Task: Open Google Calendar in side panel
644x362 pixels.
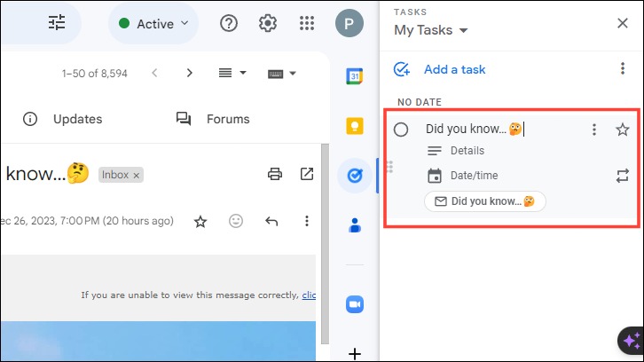Action: tap(355, 76)
